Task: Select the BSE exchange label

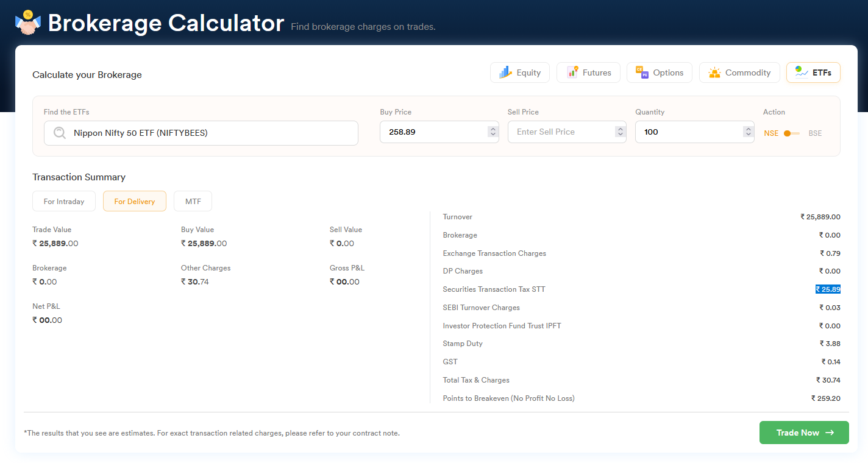Action: pyautogui.click(x=815, y=133)
